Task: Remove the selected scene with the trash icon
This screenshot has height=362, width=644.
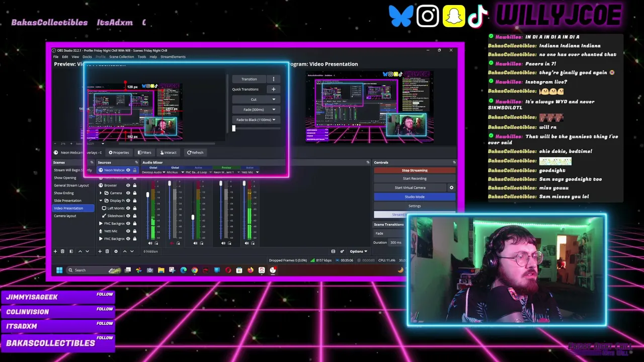Action: tap(62, 251)
